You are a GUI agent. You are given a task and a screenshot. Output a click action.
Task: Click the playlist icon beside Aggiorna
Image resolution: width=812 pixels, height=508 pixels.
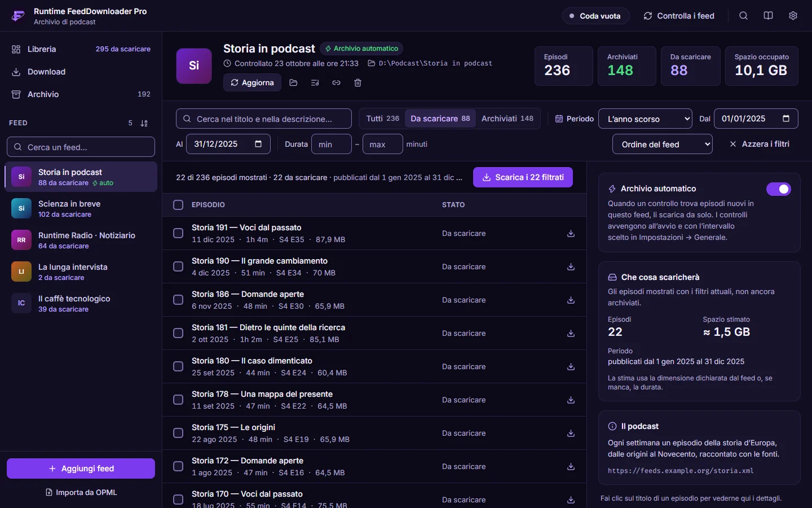pyautogui.click(x=315, y=82)
